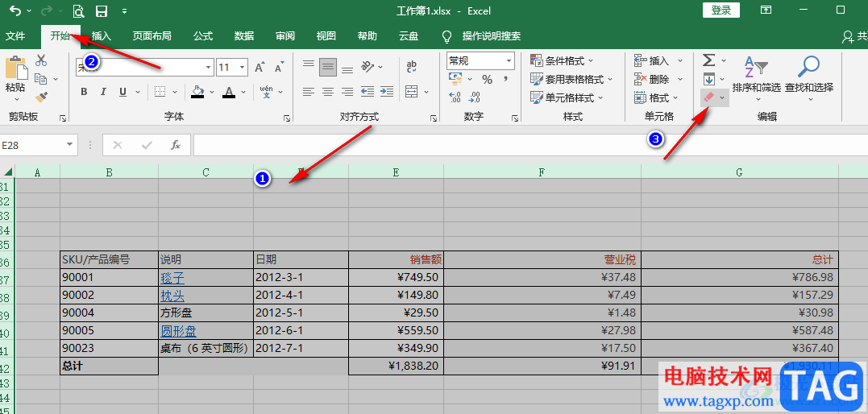Screen dimensions: 868x414
Task: Click Increase Decimal icon
Action: 455,97
